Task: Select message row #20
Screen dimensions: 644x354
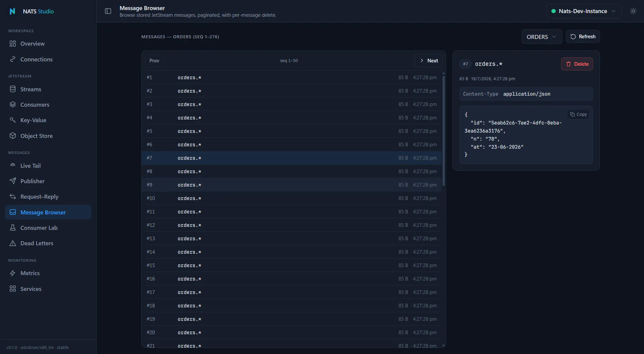Action: 292,332
